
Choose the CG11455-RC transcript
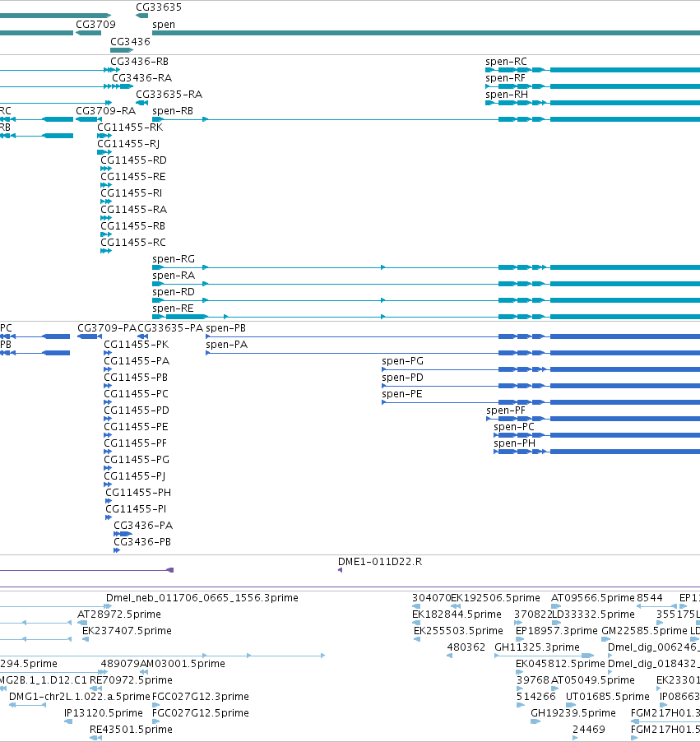[133, 243]
